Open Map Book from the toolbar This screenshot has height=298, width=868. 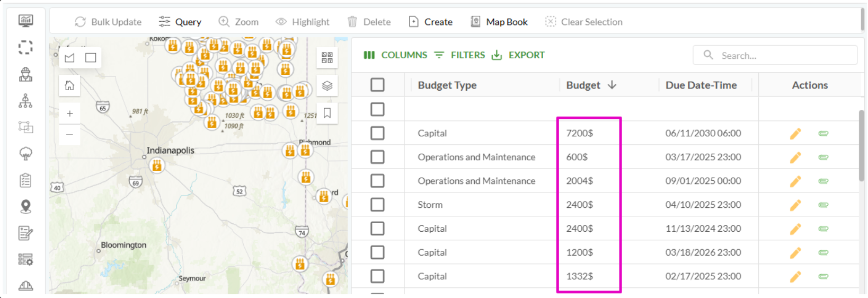pyautogui.click(x=499, y=22)
